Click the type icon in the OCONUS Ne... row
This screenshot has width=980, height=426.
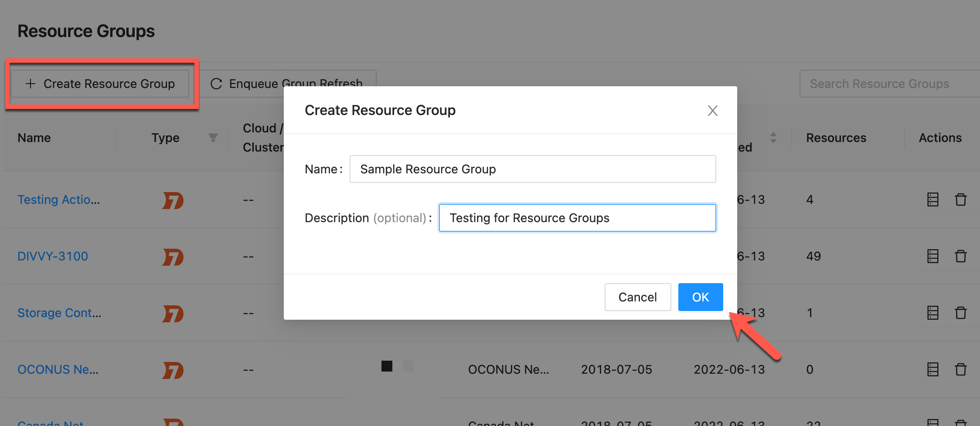[173, 370]
